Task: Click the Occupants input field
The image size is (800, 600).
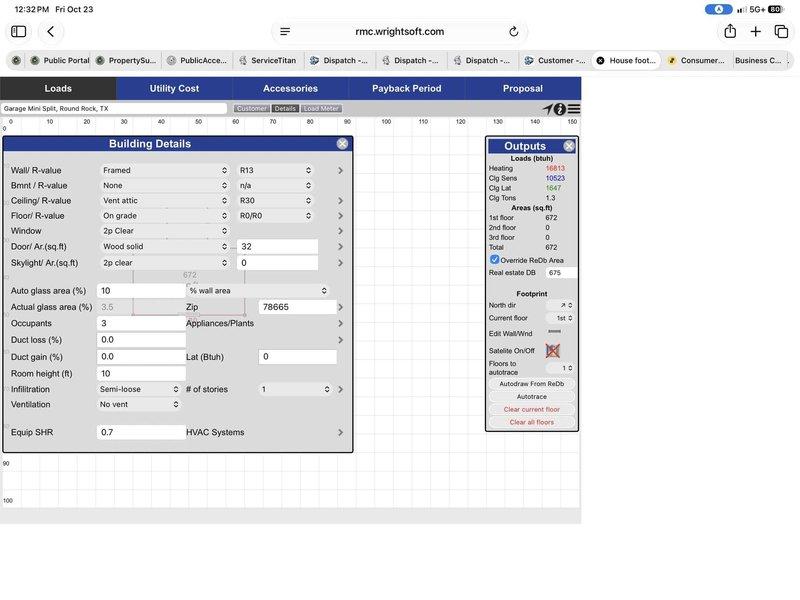Action: pyautogui.click(x=141, y=323)
